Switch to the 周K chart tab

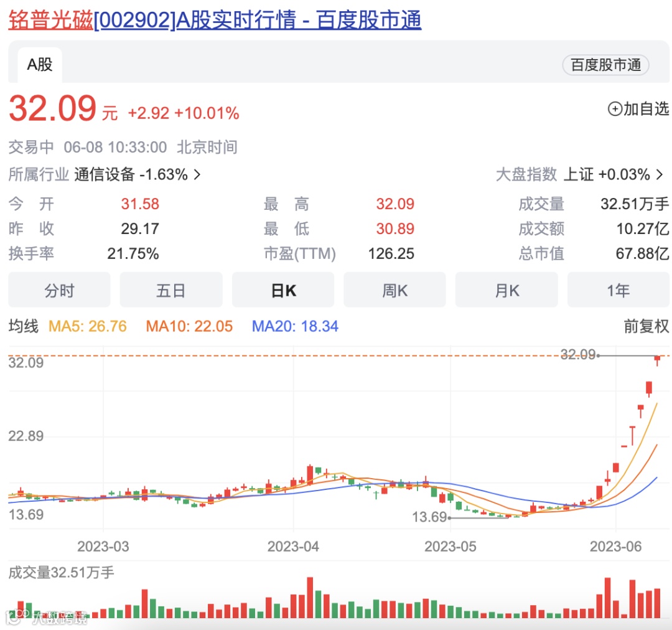tap(394, 290)
